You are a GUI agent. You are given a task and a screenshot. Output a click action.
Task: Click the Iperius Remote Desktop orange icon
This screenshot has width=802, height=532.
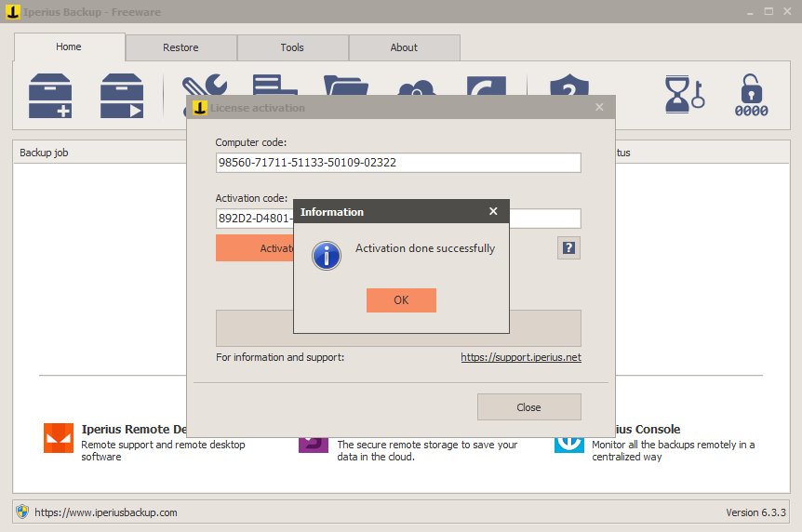coord(59,438)
